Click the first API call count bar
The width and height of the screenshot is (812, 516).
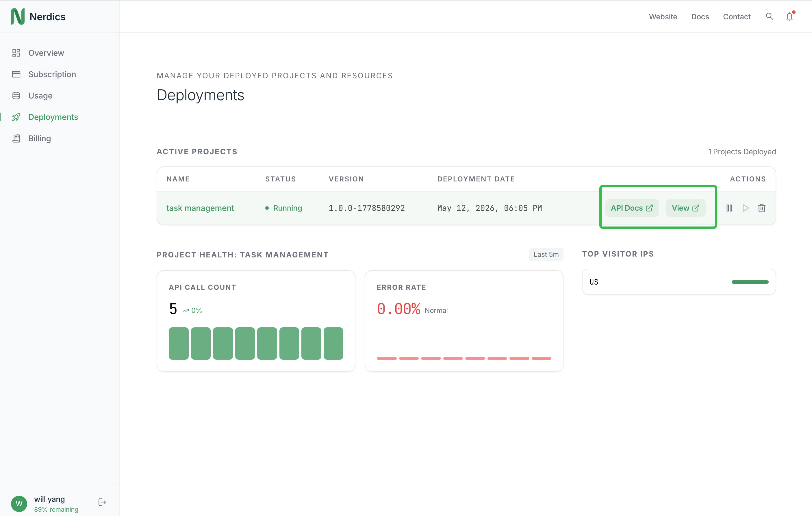point(178,343)
